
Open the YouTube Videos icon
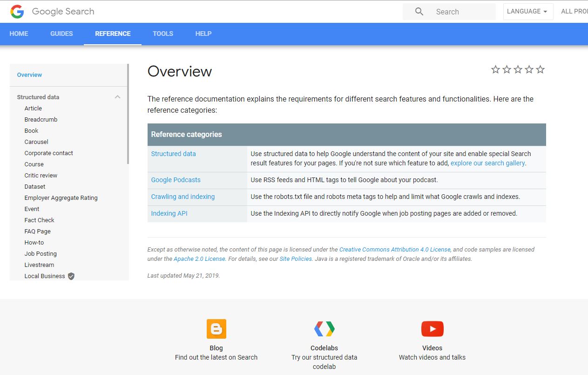432,329
